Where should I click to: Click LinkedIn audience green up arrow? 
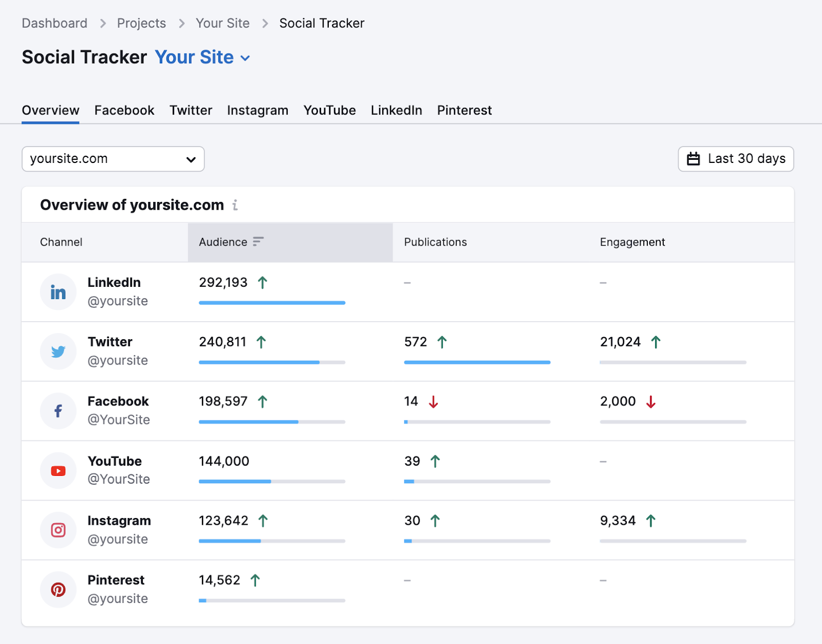[263, 282]
